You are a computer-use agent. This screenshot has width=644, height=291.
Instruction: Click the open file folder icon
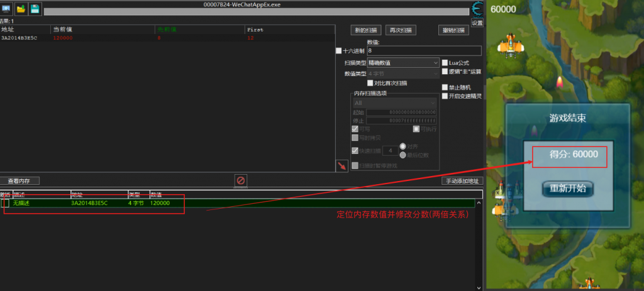(21, 9)
